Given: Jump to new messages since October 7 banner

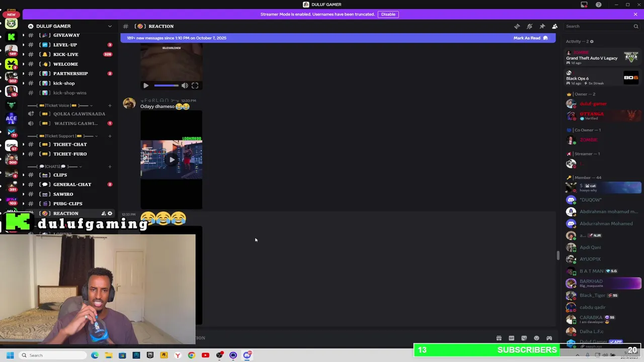Looking at the screenshot, I should pyautogui.click(x=177, y=38).
